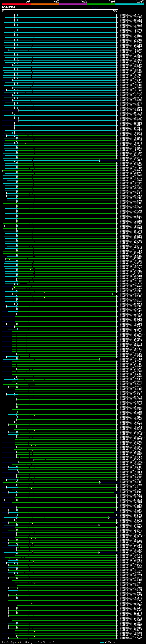This screenshot has width=146, height=644.
Task: Select the UniRef100_Q1LHH6 label
Action: (x=131, y=364)
